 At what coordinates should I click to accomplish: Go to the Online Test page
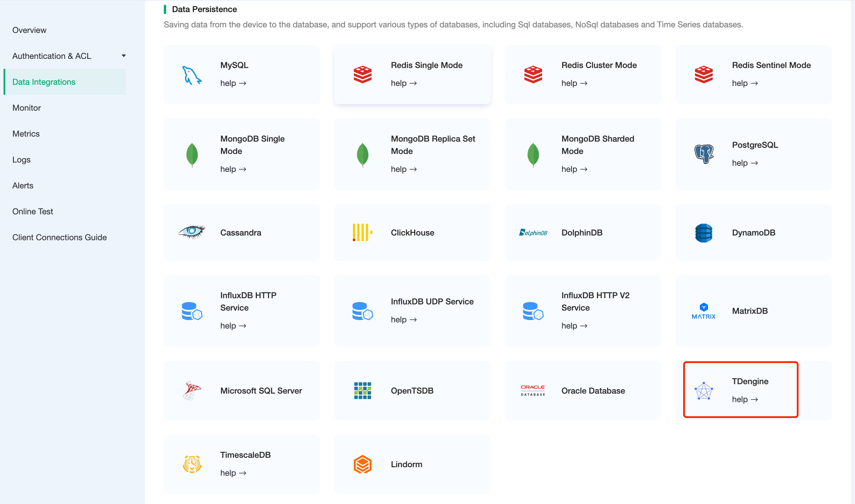tap(33, 211)
